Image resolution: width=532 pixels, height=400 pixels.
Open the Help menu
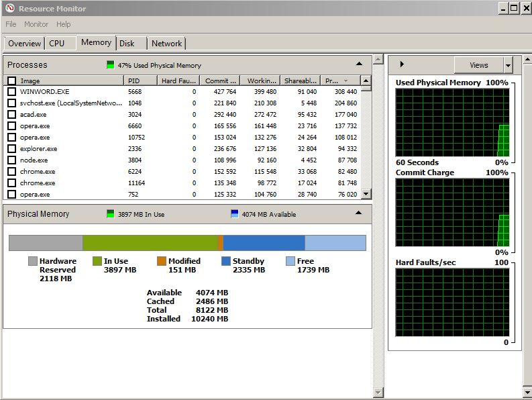tap(64, 24)
